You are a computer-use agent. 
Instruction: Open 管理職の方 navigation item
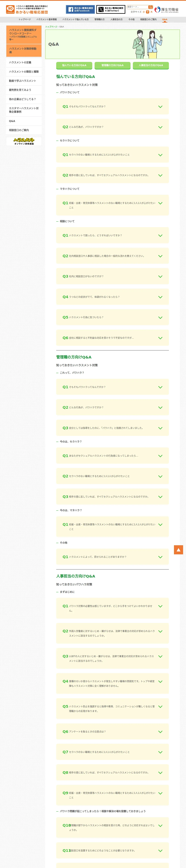pos(100,20)
